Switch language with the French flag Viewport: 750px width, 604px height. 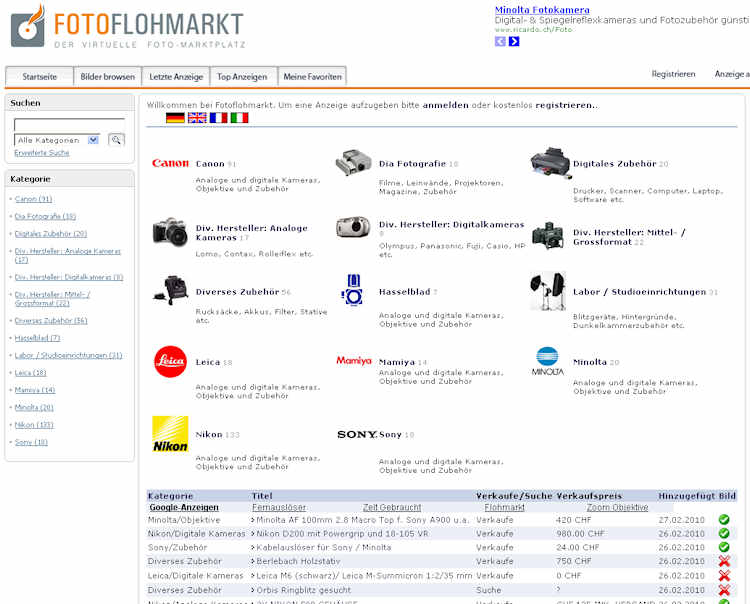218,118
